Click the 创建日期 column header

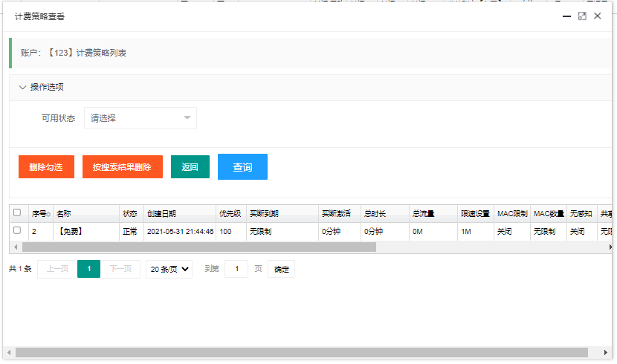180,214
